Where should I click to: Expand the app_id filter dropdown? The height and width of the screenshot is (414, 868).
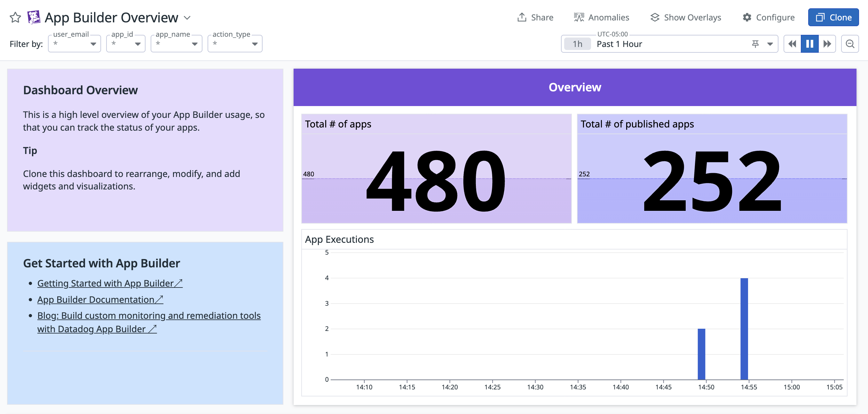pyautogui.click(x=126, y=44)
